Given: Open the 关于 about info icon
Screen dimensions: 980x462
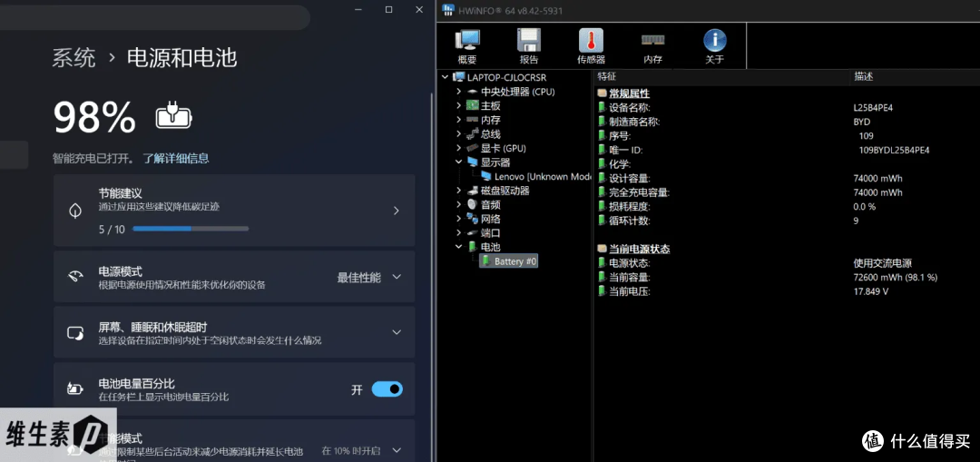Looking at the screenshot, I should [714, 41].
